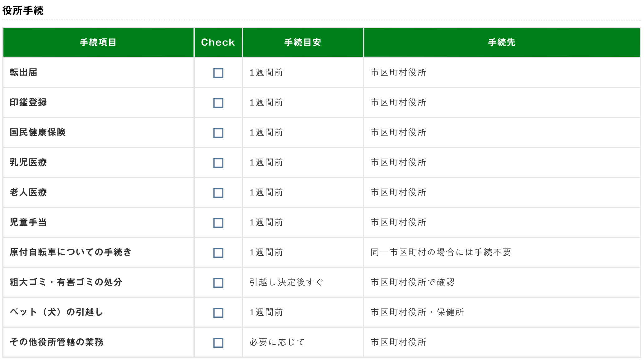Check the 国民健康保険 checkbox
The width and height of the screenshot is (644, 364).
tap(218, 133)
